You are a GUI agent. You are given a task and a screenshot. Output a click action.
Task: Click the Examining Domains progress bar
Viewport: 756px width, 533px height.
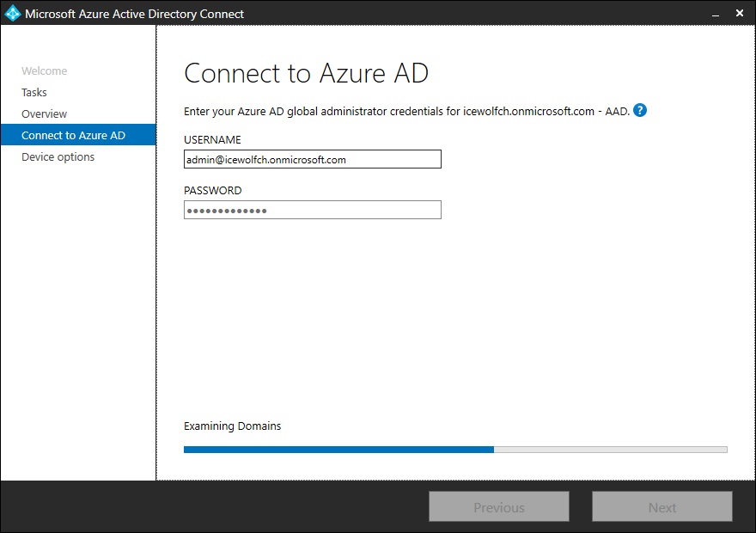[455, 450]
